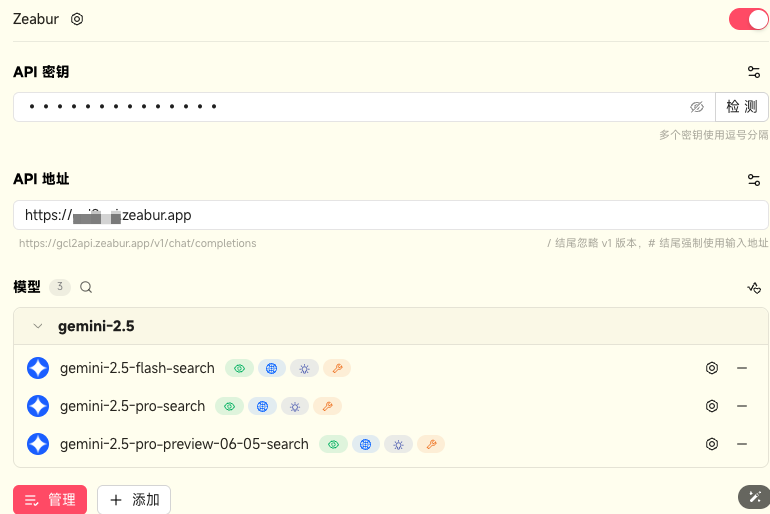Remove the gemini-2.5-flash-search model
This screenshot has width=770, height=514.
click(x=742, y=368)
